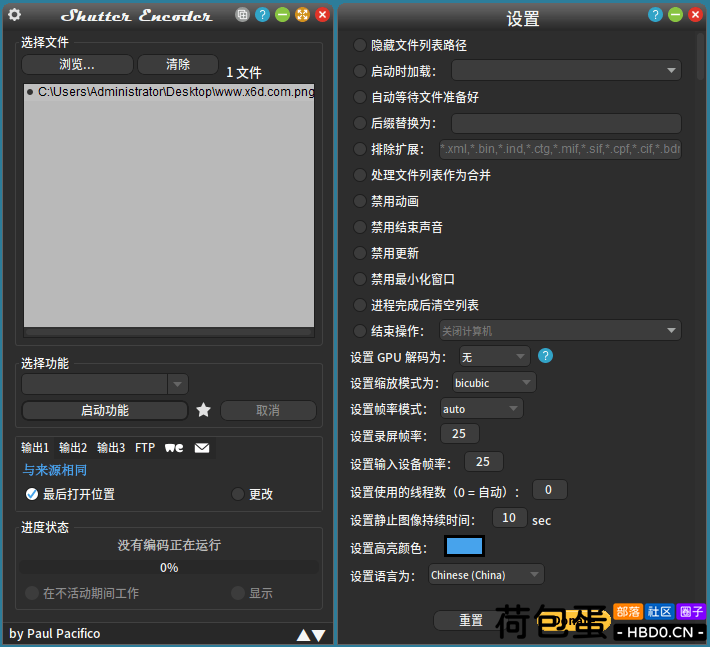Screen dimensions: 710x647
Task: Toggle 进程完成后清空列表
Action: pos(360,305)
